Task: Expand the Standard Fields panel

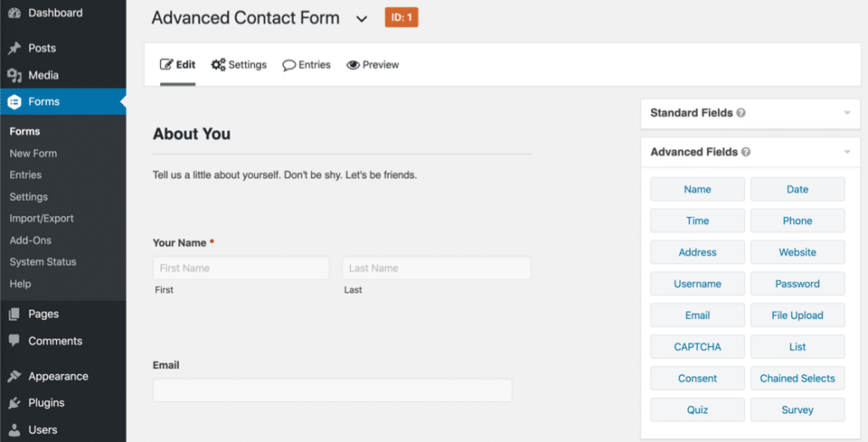Action: pos(846,113)
